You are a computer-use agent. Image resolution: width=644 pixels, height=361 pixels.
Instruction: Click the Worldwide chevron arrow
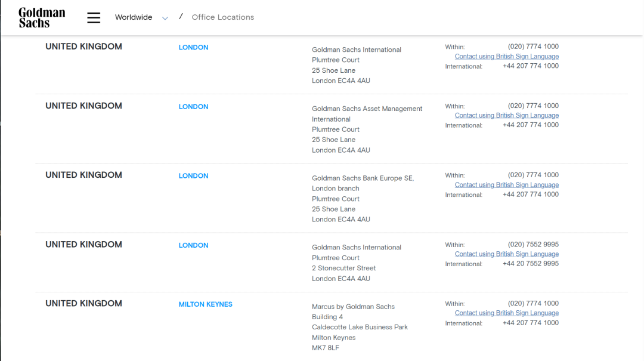click(x=165, y=18)
